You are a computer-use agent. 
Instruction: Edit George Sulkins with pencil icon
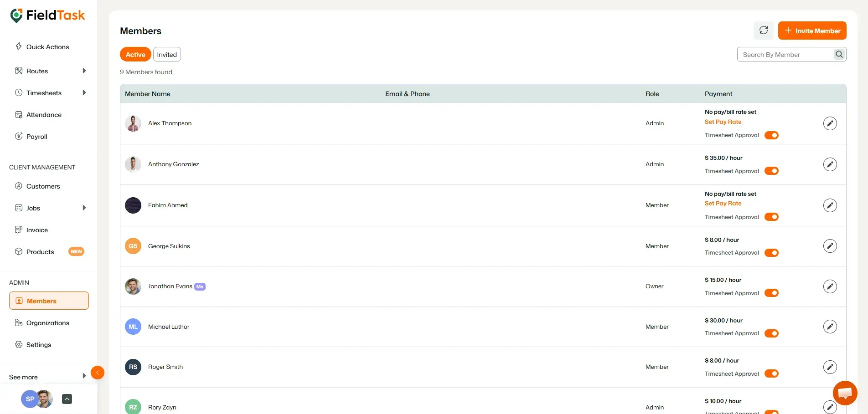[x=830, y=246]
